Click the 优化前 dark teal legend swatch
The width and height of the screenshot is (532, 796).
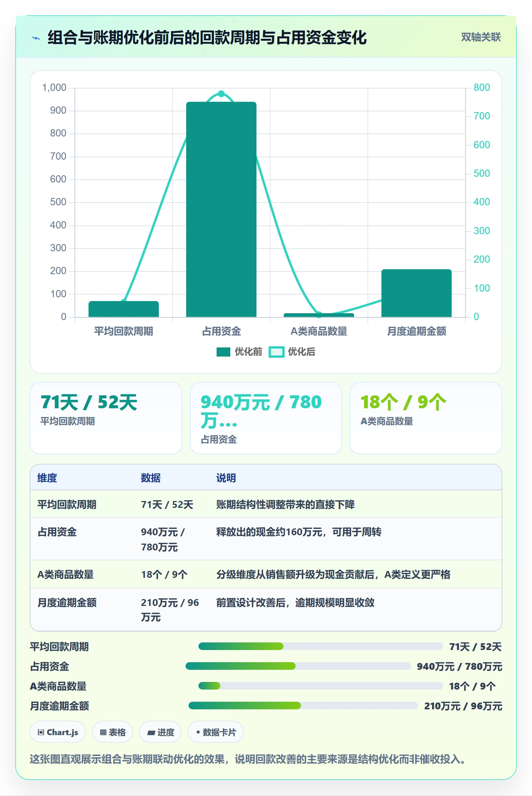[x=223, y=352]
